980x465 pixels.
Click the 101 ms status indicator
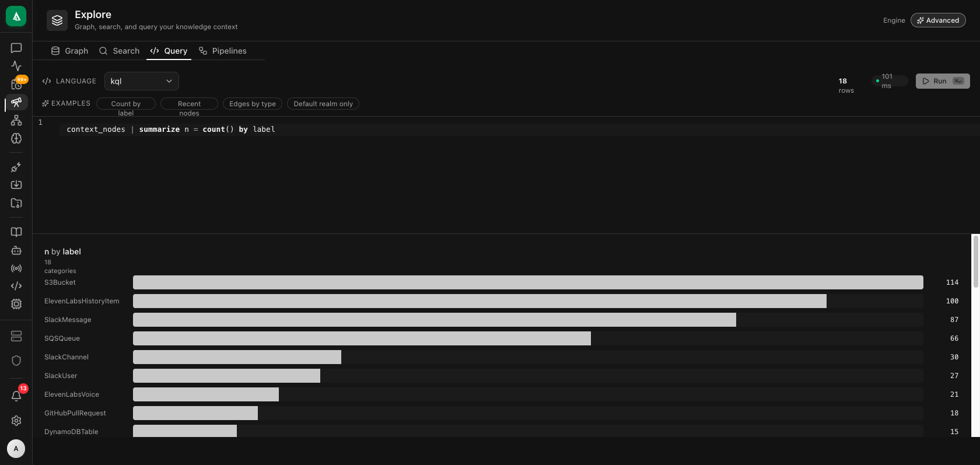tap(889, 81)
